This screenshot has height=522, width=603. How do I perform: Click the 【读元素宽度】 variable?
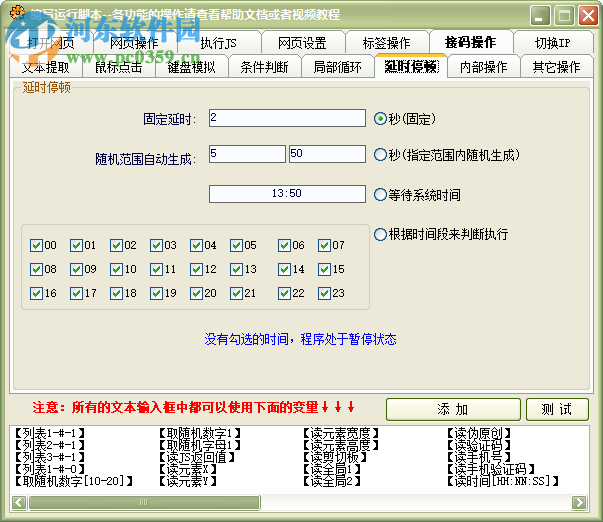pyautogui.click(x=341, y=434)
